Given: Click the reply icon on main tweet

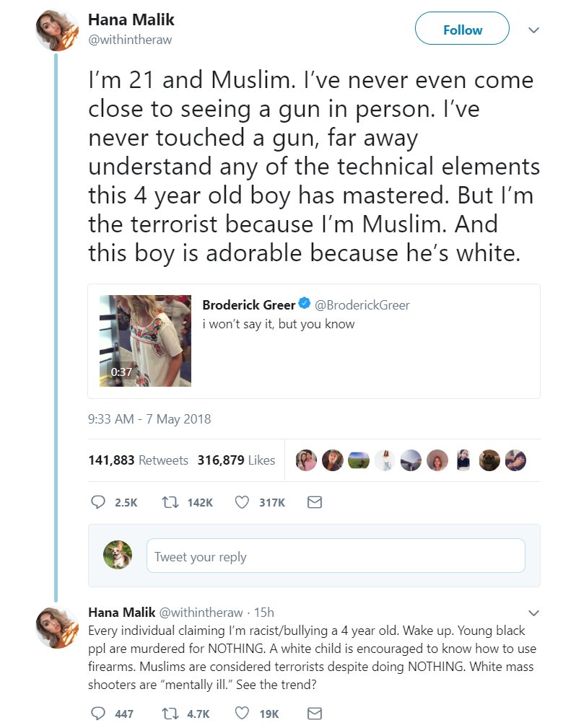Looking at the screenshot, I should pos(98,502).
